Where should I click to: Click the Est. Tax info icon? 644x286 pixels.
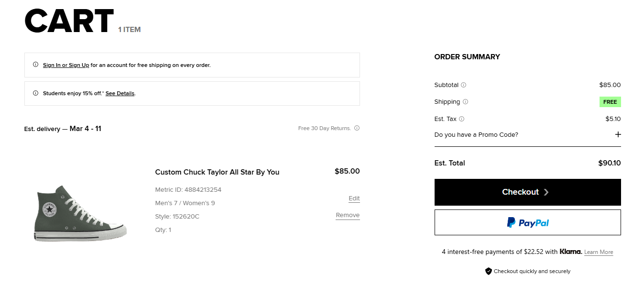point(461,119)
